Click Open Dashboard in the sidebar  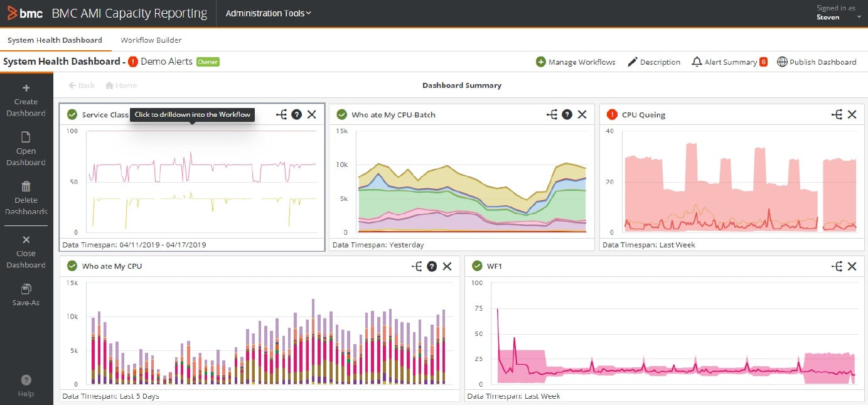pos(26,149)
